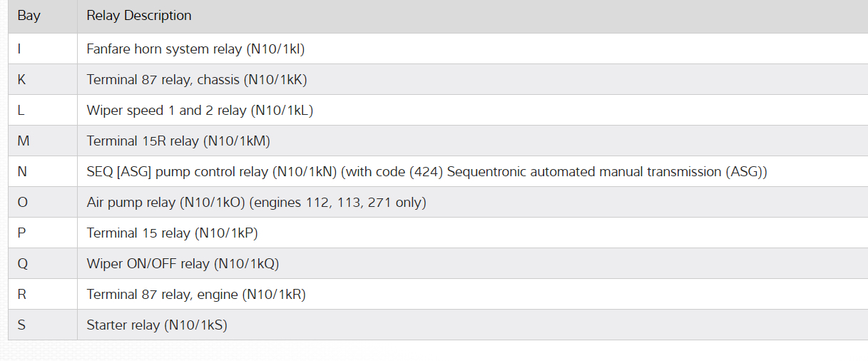Select the Air pump relay description

(256, 203)
